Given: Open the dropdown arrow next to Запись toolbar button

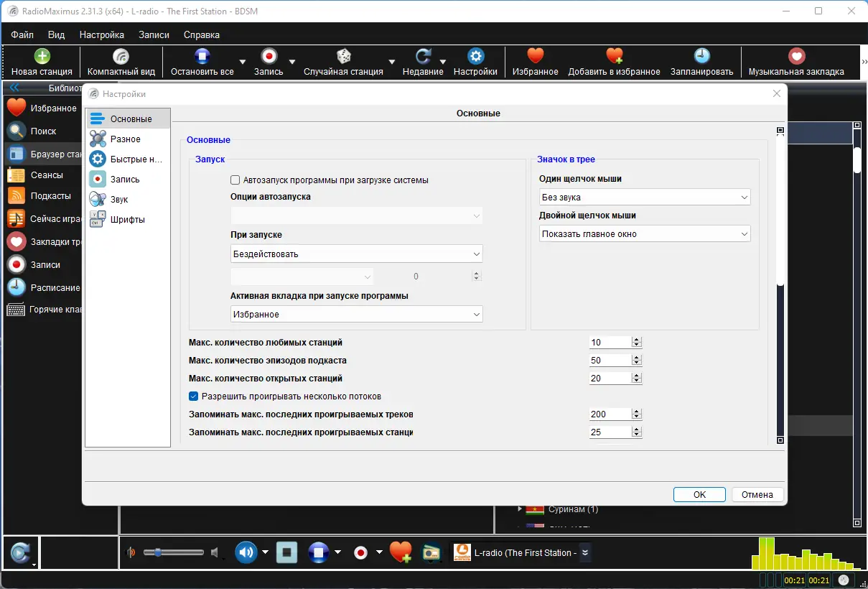Looking at the screenshot, I should [291, 62].
